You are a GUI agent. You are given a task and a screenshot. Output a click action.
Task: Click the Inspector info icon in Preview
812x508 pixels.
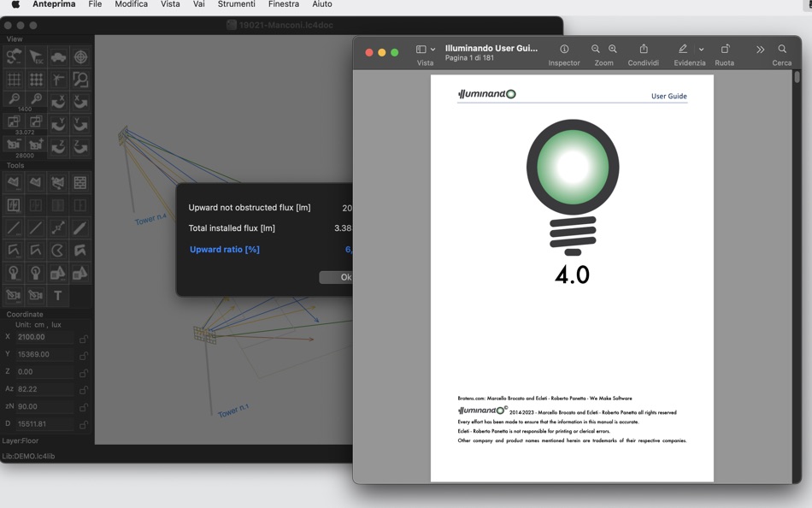click(x=564, y=49)
